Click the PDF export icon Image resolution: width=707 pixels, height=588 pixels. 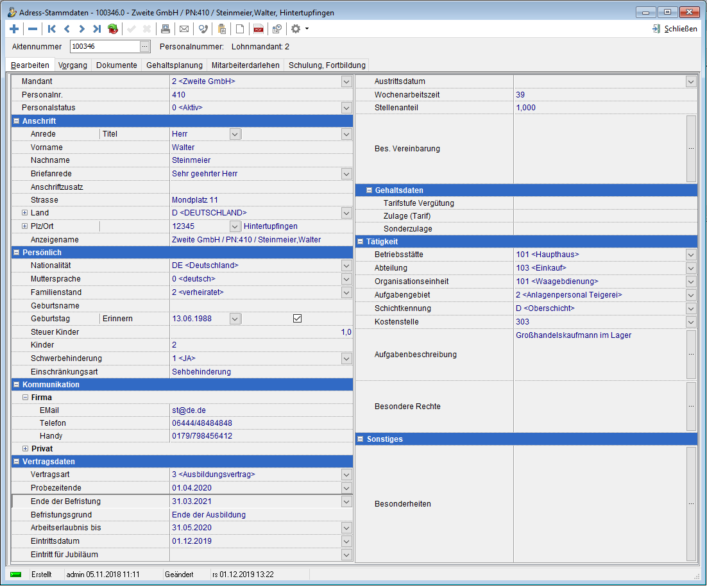[259, 29]
